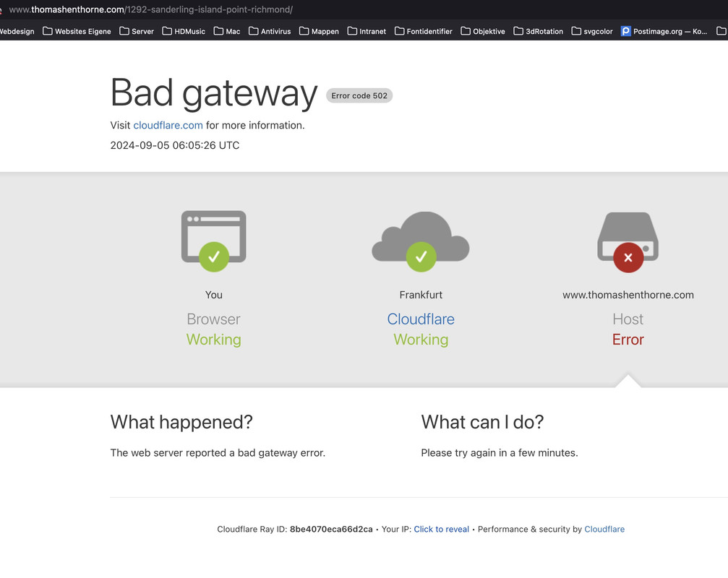Open the Objektive bookmark folder
The width and height of the screenshot is (728, 578).
click(x=483, y=31)
